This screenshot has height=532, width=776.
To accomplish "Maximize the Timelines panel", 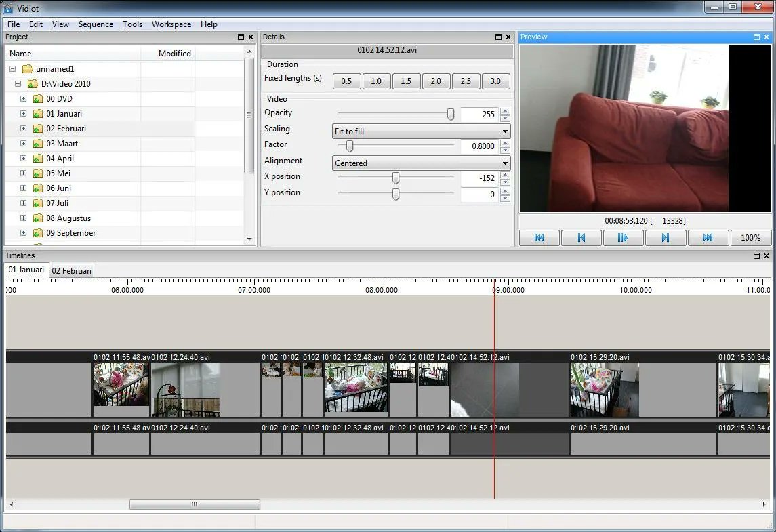I will coord(756,256).
